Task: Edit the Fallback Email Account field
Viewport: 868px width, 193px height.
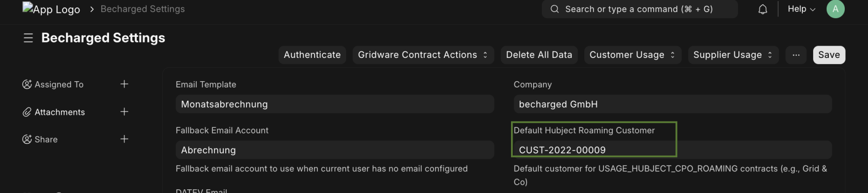Action: coord(335,150)
